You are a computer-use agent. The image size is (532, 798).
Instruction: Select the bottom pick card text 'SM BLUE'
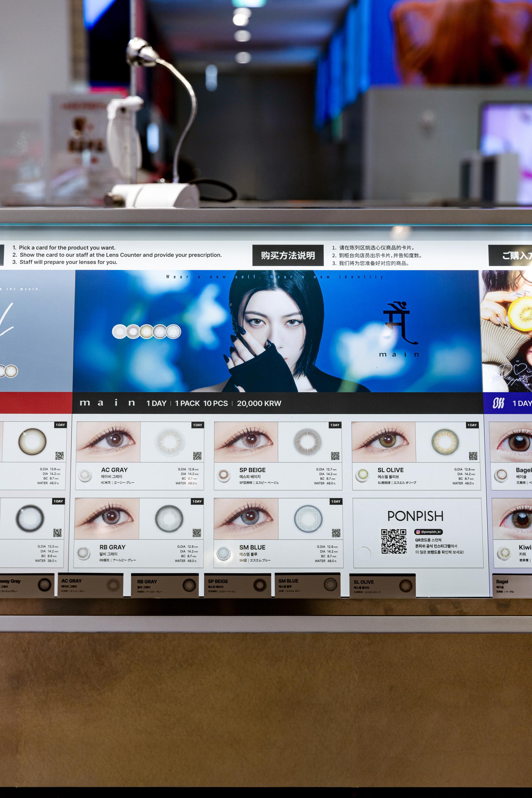[x=288, y=581]
